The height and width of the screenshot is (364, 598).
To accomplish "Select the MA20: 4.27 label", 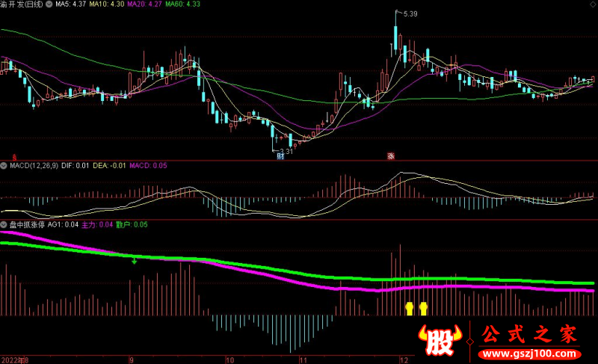I will coord(144,4).
